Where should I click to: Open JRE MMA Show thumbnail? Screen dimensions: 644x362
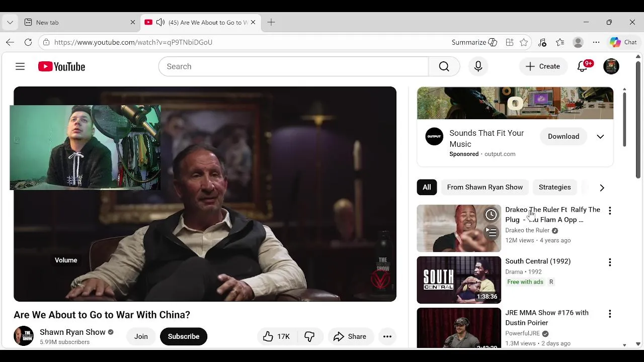click(459, 328)
